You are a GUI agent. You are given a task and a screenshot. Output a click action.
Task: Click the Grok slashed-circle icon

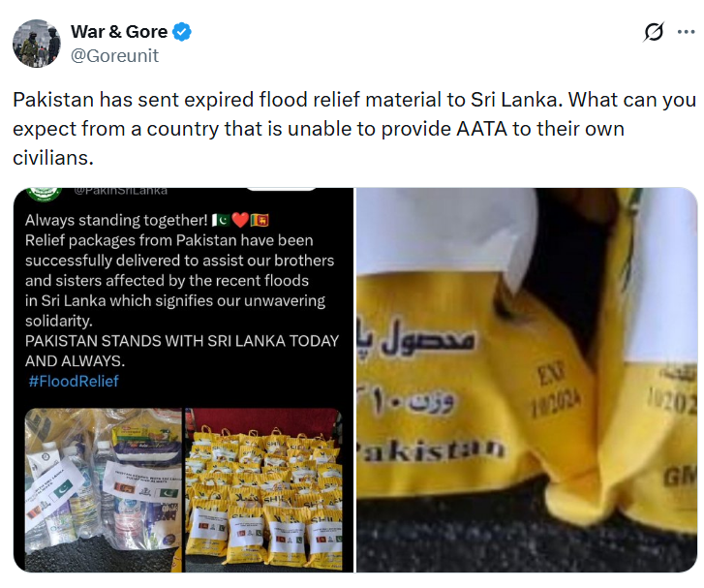(x=654, y=32)
